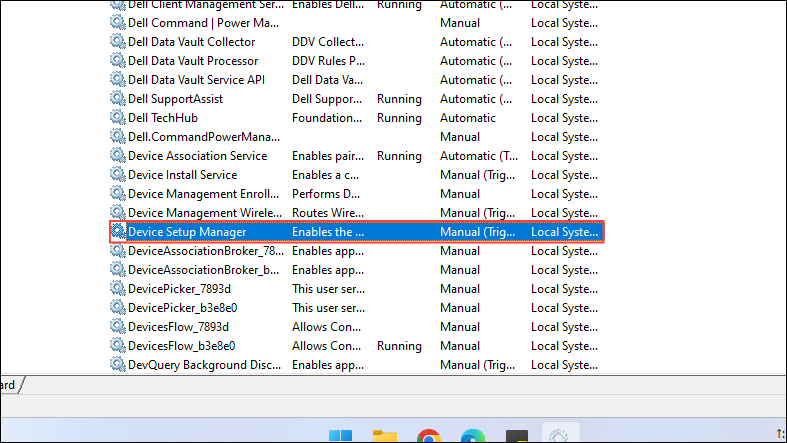Click the 'DDV Collect...' description cell
Image resolution: width=787 pixels, height=443 pixels.
328,42
